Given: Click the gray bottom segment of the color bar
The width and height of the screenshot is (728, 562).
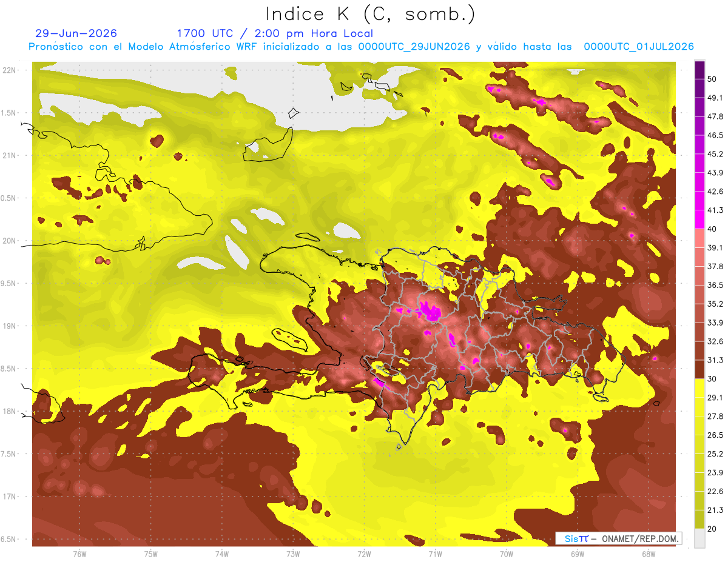Looking at the screenshot, I should tap(699, 538).
